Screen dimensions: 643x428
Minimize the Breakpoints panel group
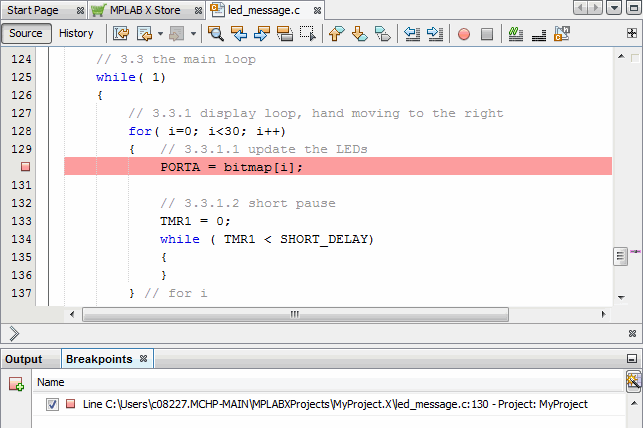[631, 359]
